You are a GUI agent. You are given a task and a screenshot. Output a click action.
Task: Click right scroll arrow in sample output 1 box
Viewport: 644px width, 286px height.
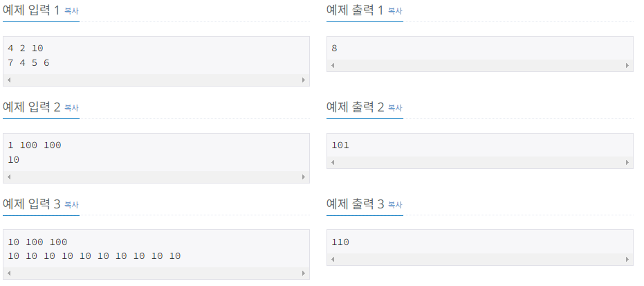627,66
